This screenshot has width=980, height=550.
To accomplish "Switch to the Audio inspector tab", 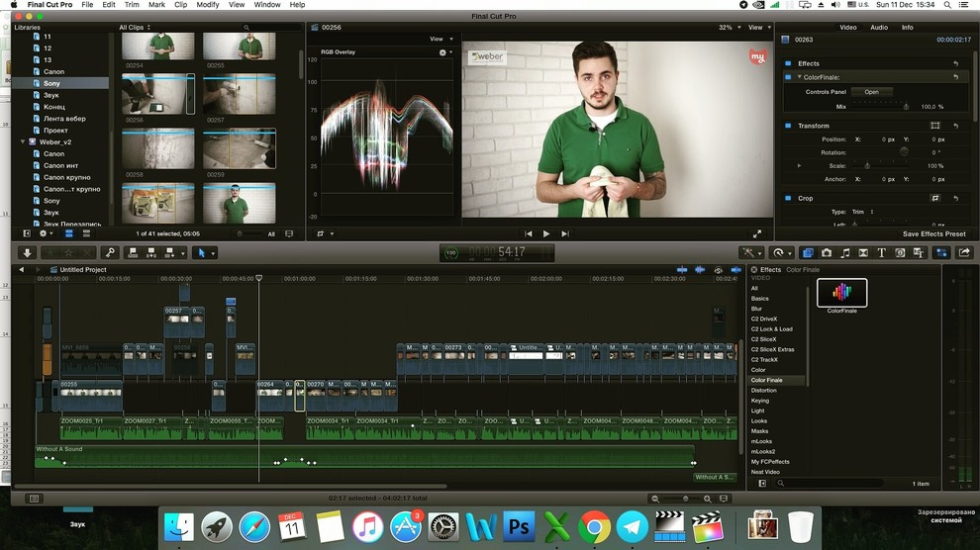I will pyautogui.click(x=878, y=28).
